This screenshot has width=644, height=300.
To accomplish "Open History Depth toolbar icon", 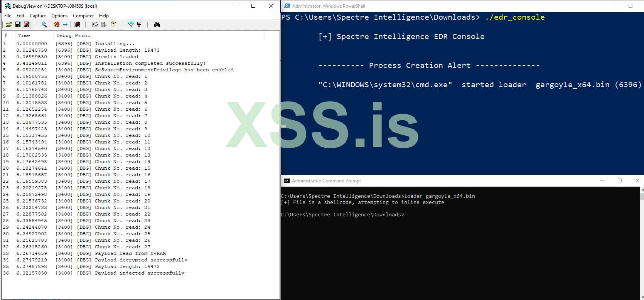I will [x=139, y=25].
